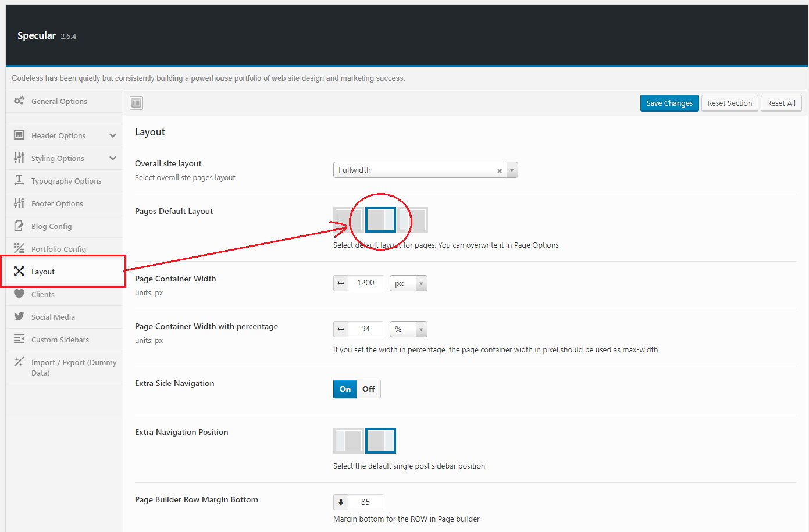Click the Footer Options sliders icon

pos(19,203)
